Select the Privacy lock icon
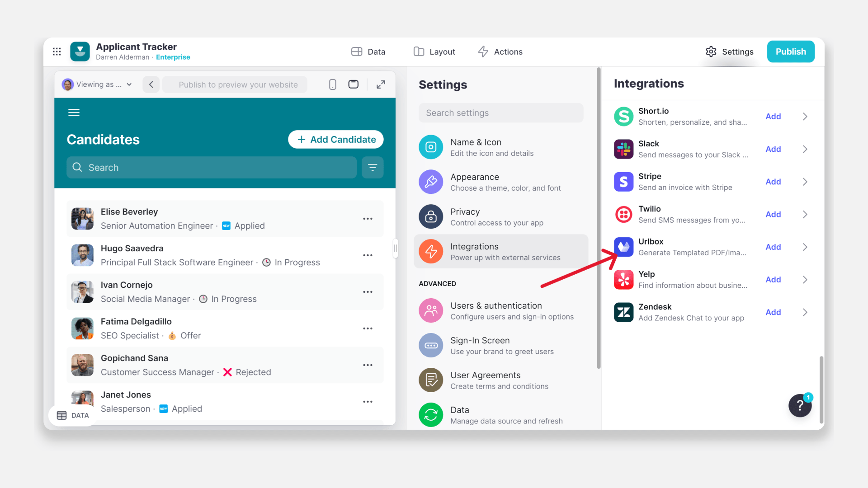 tap(431, 216)
